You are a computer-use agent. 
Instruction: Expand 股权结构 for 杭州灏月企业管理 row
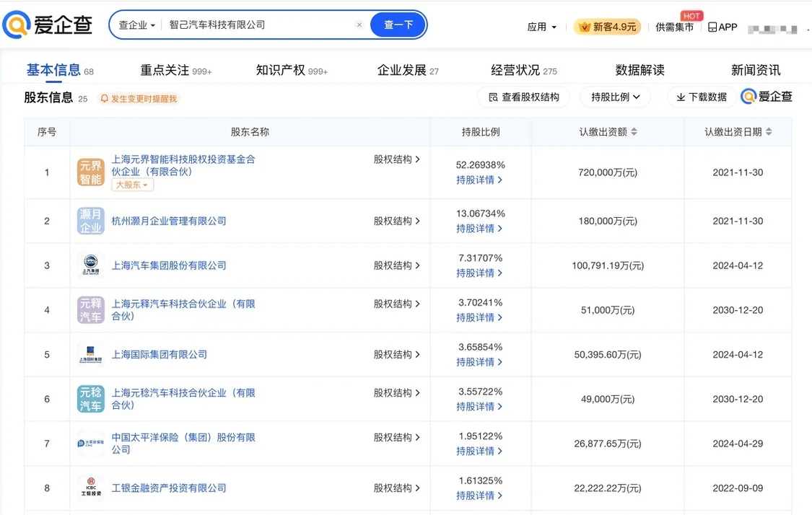click(x=397, y=221)
